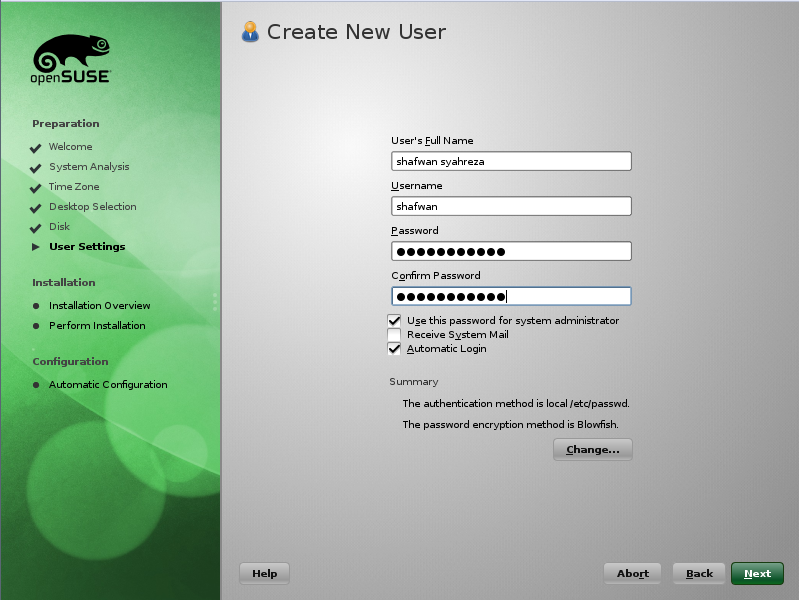Screen dimensions: 799x600
Task: Click the Create New User title
Action: [357, 32]
